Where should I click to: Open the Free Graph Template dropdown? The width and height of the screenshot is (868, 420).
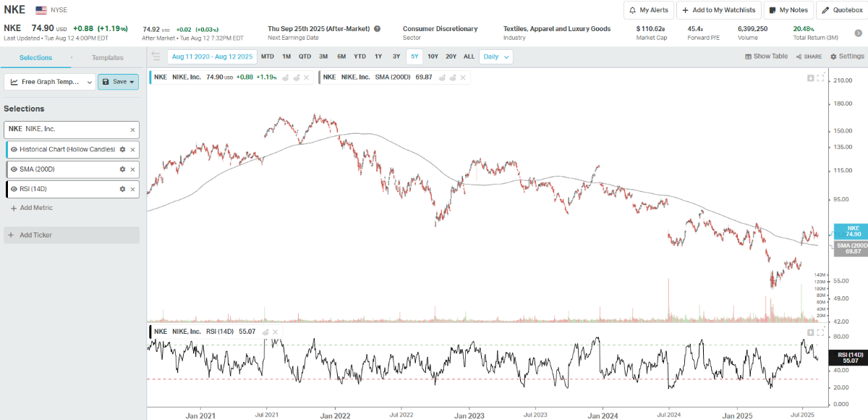[x=49, y=82]
